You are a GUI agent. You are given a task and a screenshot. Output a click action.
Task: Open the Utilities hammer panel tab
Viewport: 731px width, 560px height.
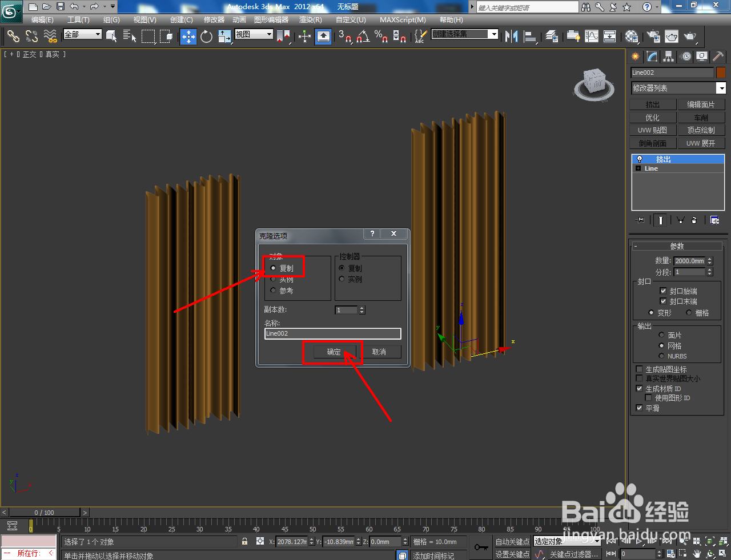coord(718,56)
